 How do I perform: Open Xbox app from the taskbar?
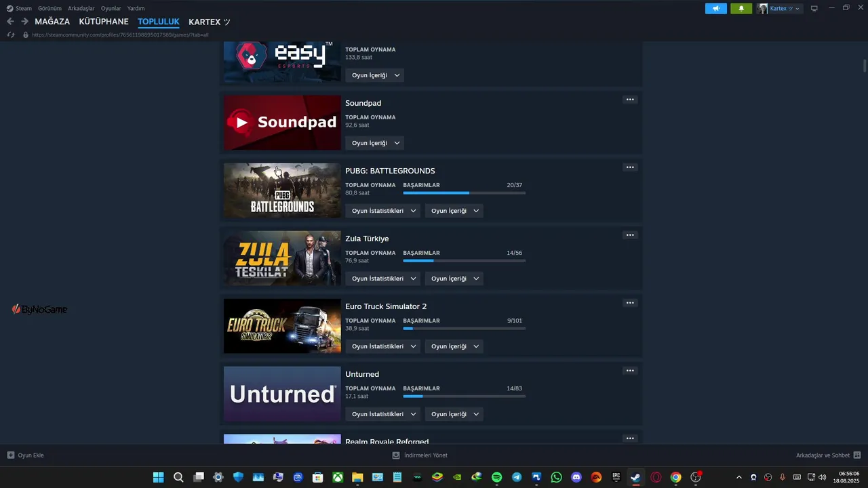338,477
